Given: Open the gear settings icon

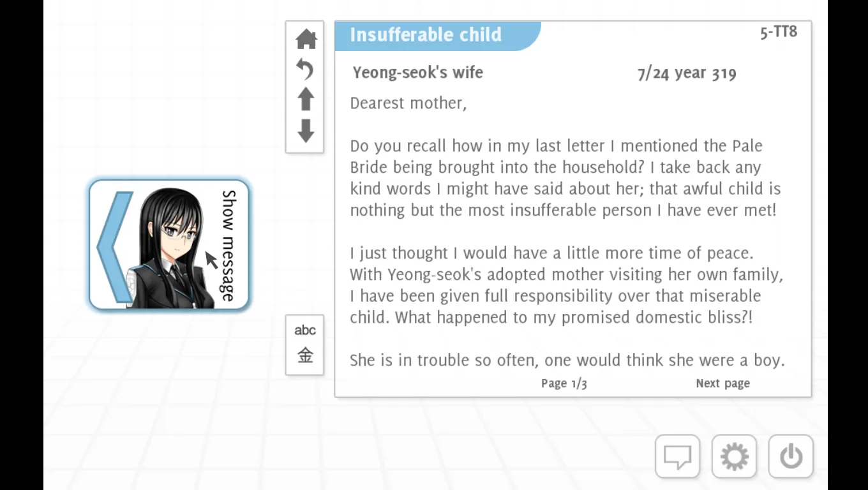Looking at the screenshot, I should (734, 456).
